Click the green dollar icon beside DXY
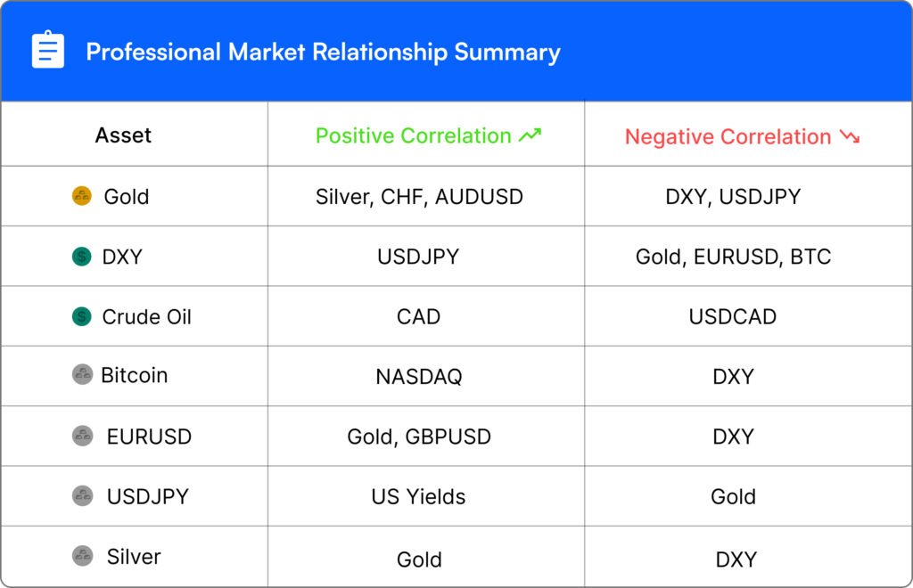The width and height of the screenshot is (913, 588). tap(81, 257)
